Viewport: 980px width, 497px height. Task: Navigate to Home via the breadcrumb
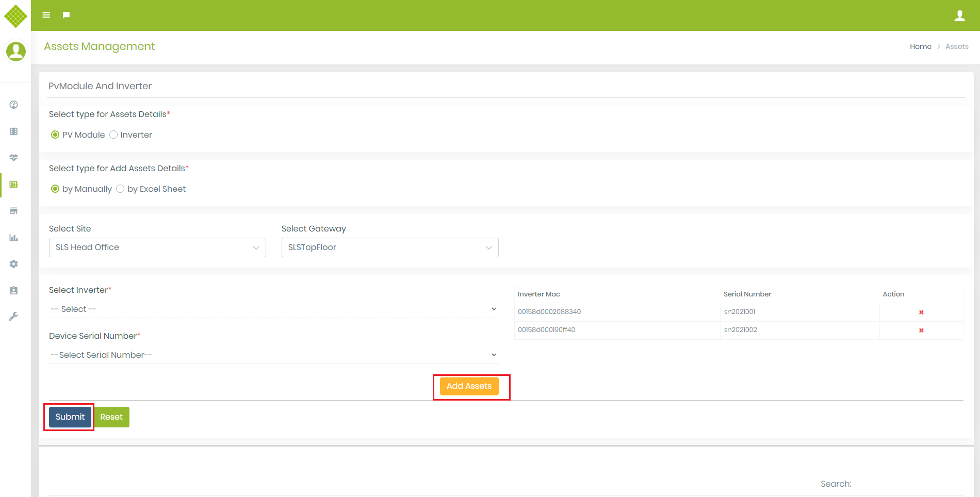click(921, 46)
